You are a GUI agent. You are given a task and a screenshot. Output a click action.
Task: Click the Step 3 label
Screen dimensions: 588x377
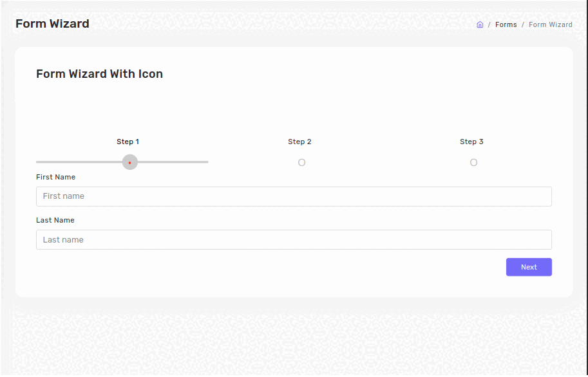(x=471, y=142)
